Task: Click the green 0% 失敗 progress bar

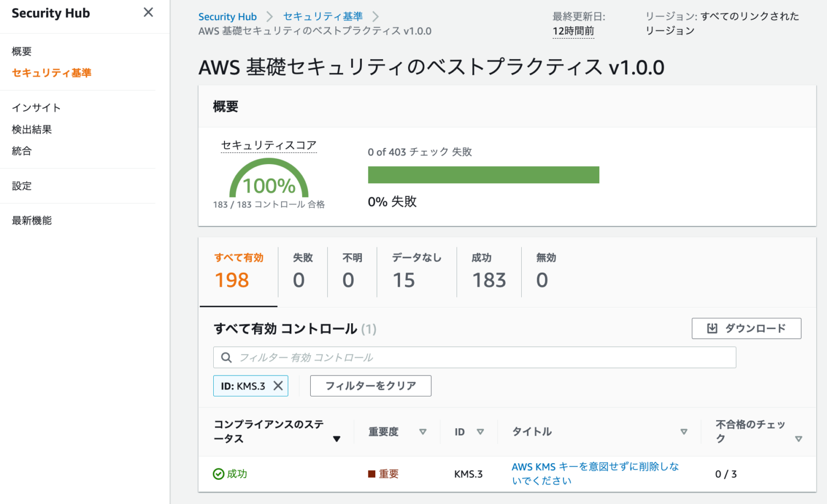Action: tap(483, 175)
